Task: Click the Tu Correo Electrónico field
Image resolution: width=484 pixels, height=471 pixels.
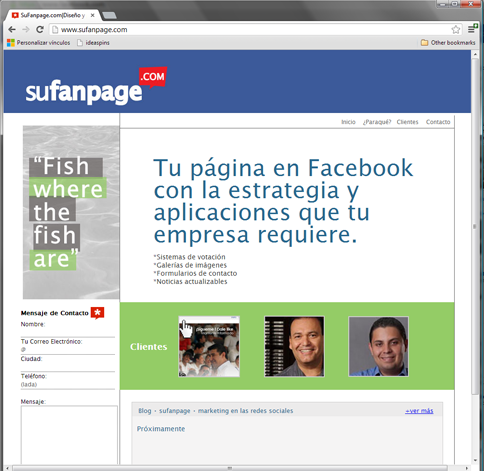Action: pos(68,350)
